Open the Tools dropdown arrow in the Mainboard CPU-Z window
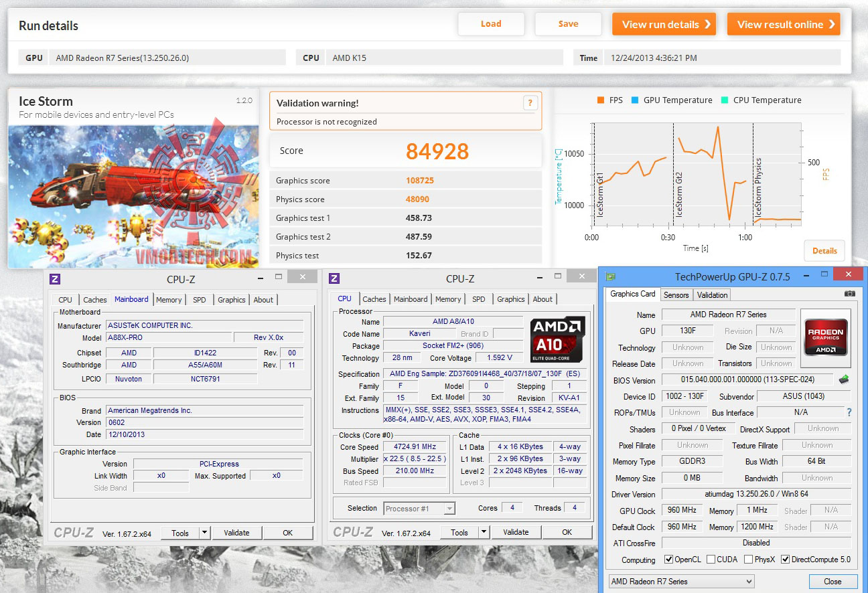Viewport: 868px width, 593px height. click(204, 533)
